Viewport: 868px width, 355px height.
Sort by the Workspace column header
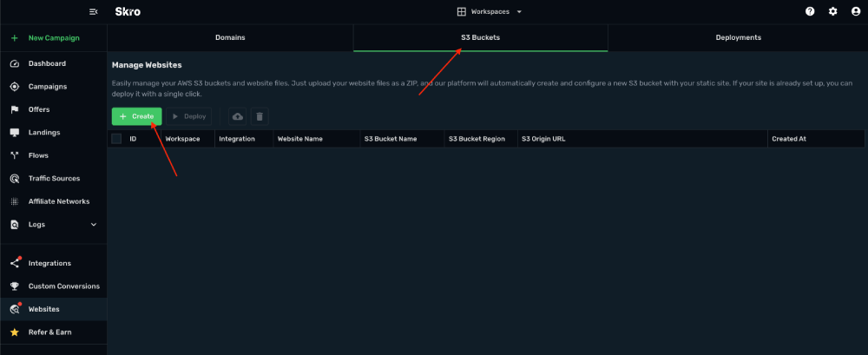182,139
